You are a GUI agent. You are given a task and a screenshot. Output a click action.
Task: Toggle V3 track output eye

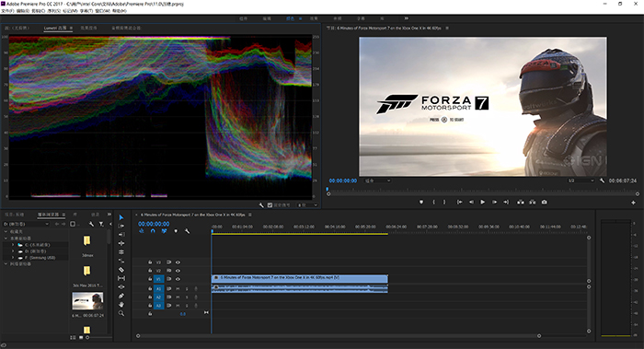click(178, 262)
